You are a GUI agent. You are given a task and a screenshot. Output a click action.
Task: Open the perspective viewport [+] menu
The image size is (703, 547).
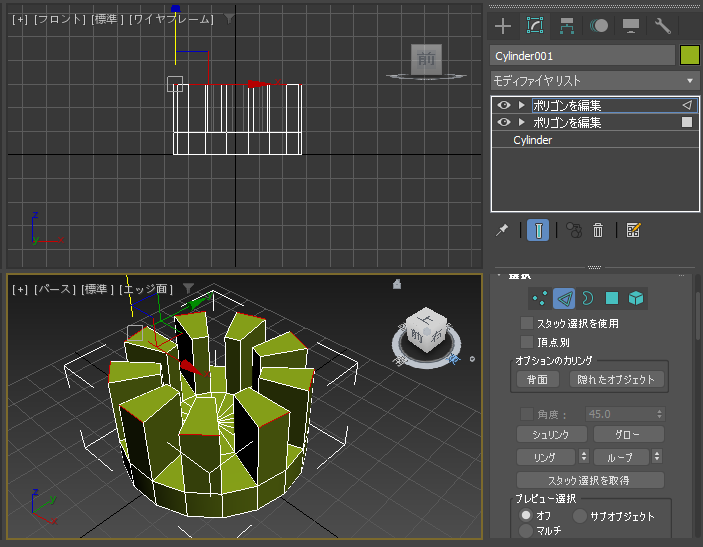(x=20, y=289)
